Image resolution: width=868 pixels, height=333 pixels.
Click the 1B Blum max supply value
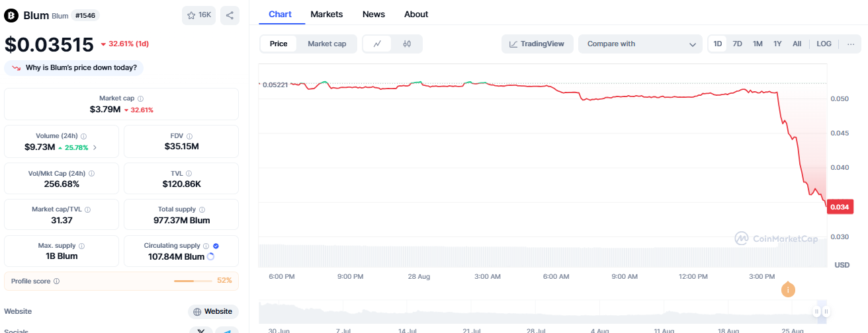(62, 256)
